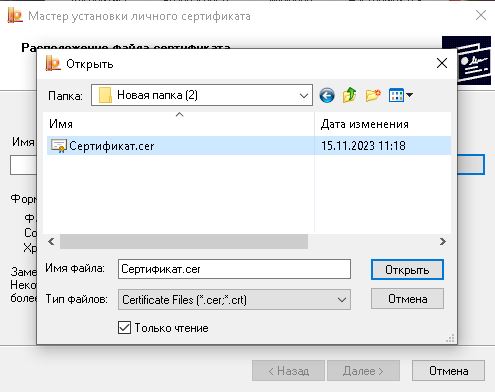
Task: Click the horizontal scrollbar left arrow
Action: 51,241
